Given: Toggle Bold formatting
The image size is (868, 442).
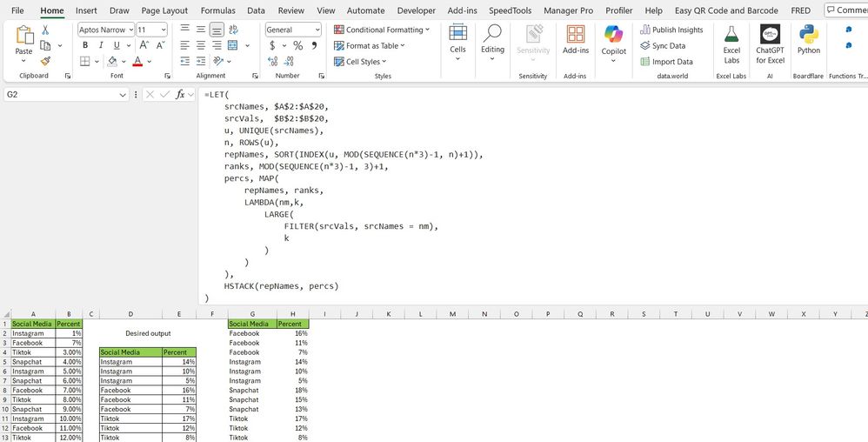Looking at the screenshot, I should [85, 45].
